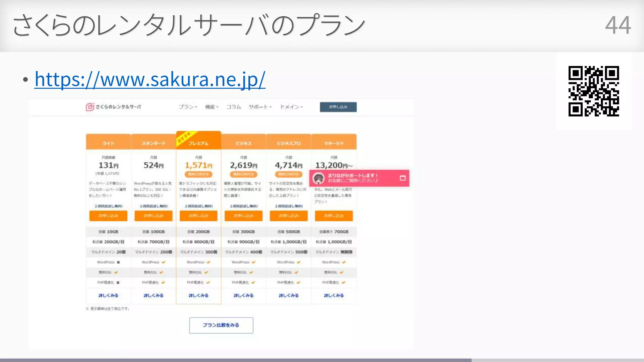
Task: Click the WordPress checkmark in スタンダード column
Action: click(164, 262)
